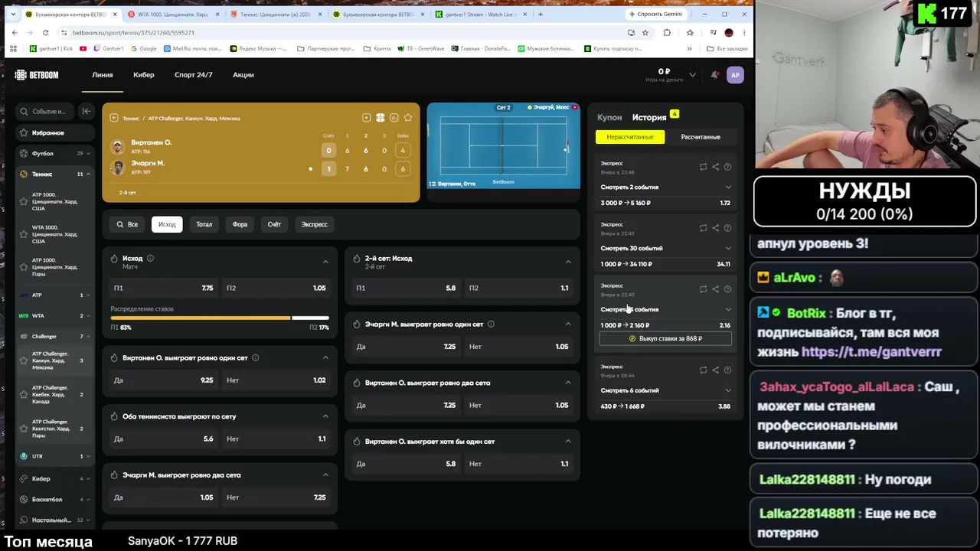Switch to the Купон tab
This screenshot has width=980, height=551.
pos(609,117)
